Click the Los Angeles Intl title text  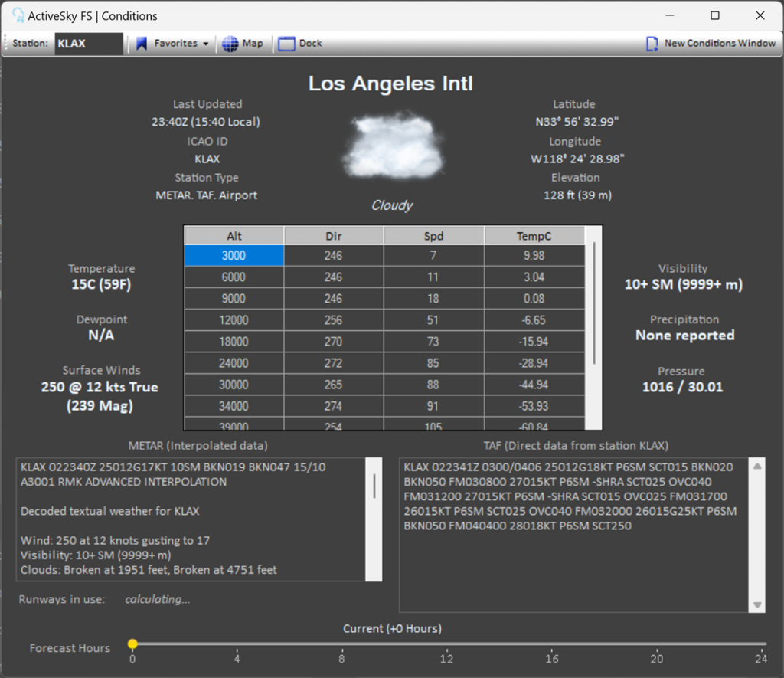(390, 83)
